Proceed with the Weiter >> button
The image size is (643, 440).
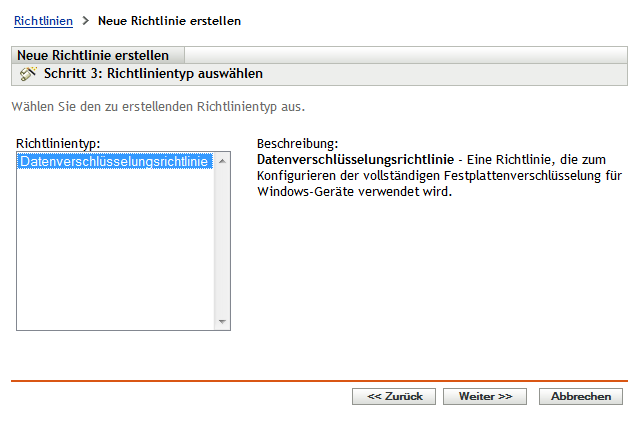coord(485,396)
